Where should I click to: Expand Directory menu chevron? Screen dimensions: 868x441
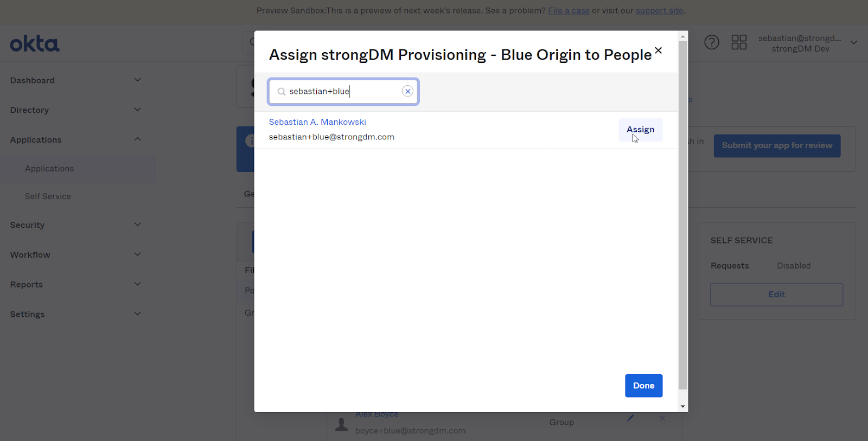click(137, 110)
